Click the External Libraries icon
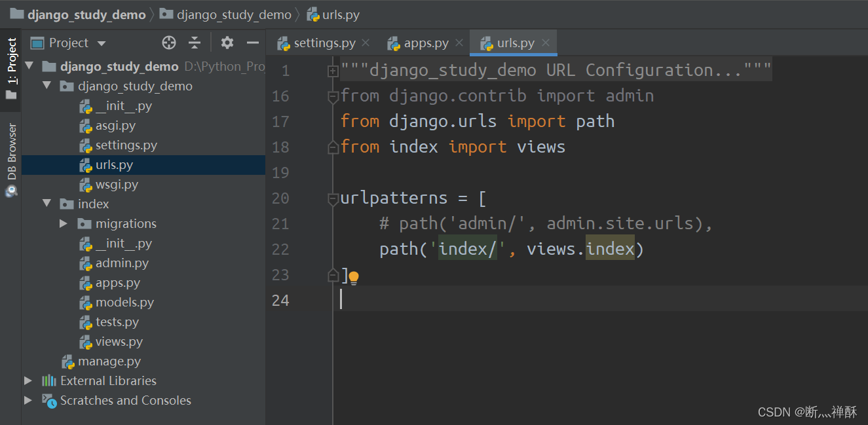868x425 pixels. (49, 380)
